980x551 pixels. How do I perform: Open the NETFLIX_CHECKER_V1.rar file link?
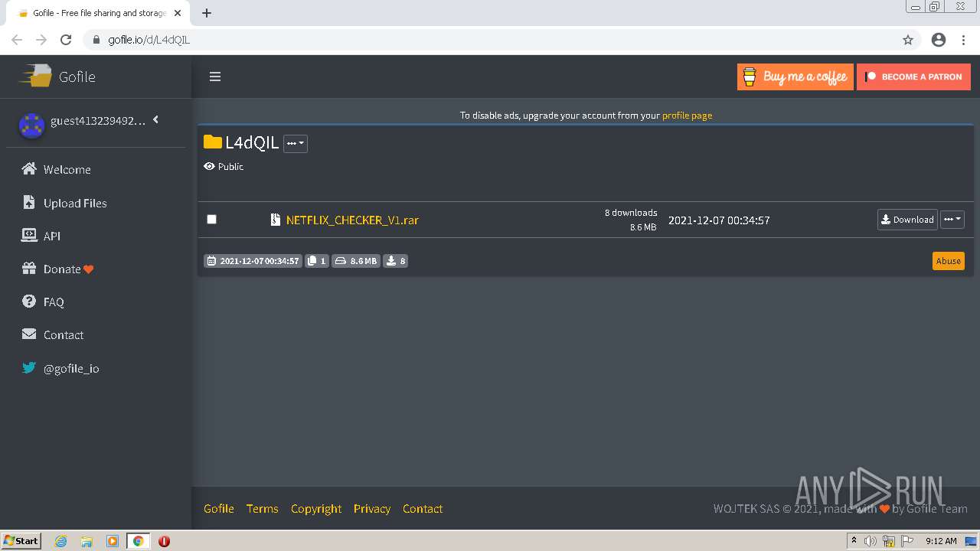(x=352, y=220)
